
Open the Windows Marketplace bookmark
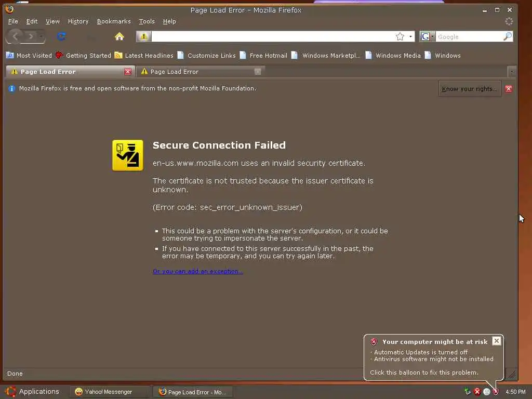326,55
